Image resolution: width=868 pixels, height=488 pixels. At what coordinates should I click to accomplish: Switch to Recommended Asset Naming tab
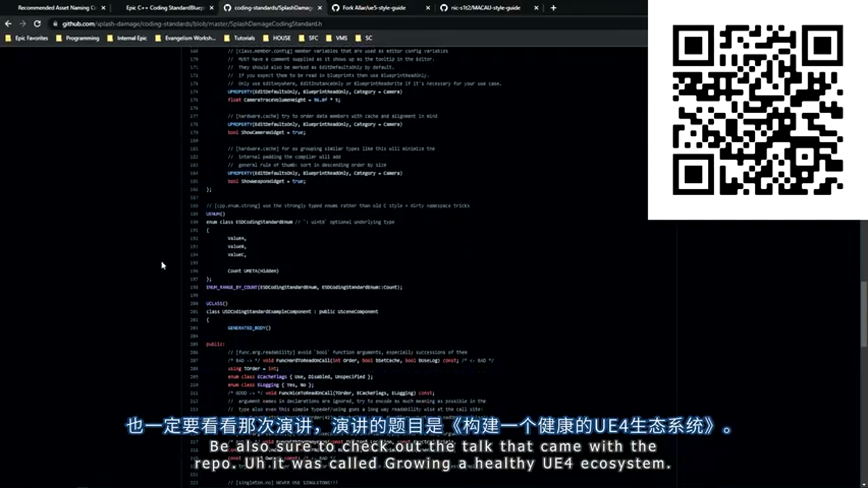click(x=56, y=8)
